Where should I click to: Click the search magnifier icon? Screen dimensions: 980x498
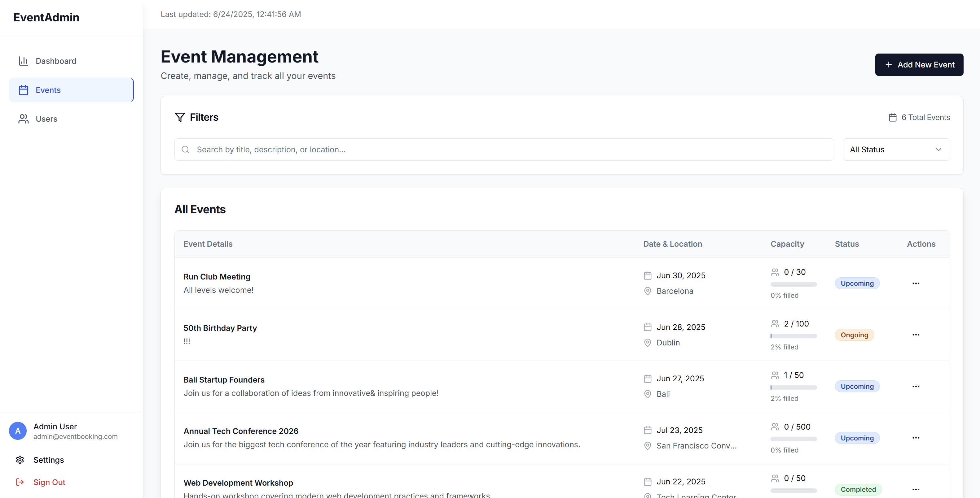[186, 149]
